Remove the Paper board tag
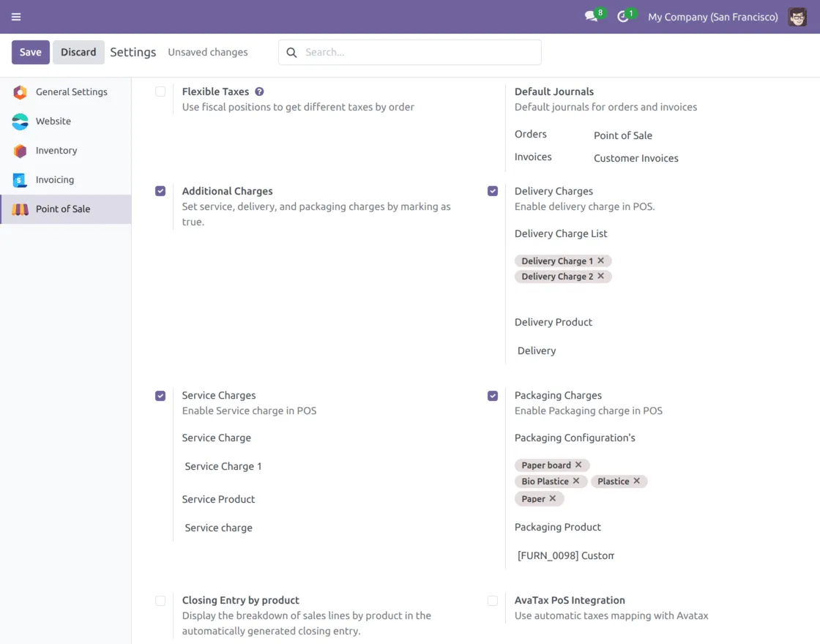The width and height of the screenshot is (820, 644). [578, 465]
